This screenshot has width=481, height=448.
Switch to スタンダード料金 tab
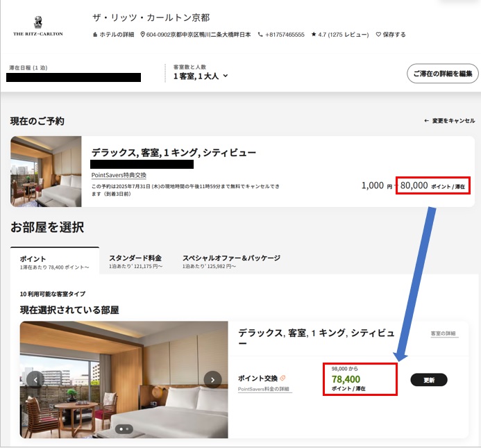135,261
